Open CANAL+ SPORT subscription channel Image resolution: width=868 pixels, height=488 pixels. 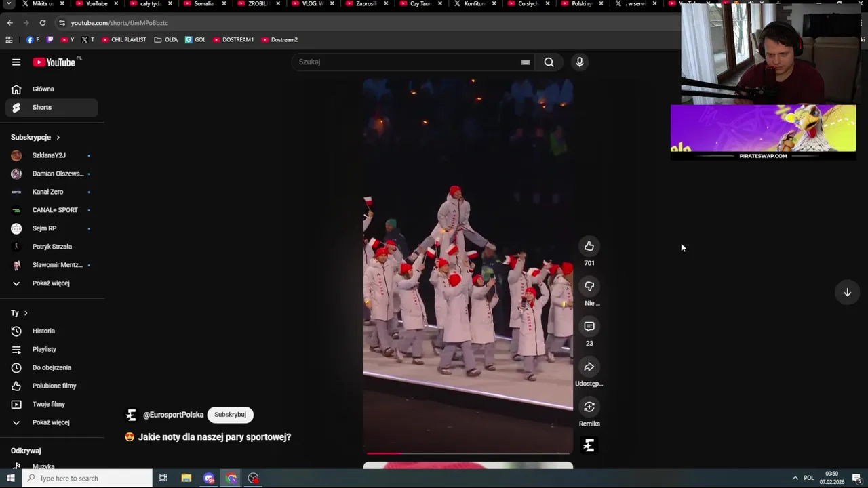point(52,210)
